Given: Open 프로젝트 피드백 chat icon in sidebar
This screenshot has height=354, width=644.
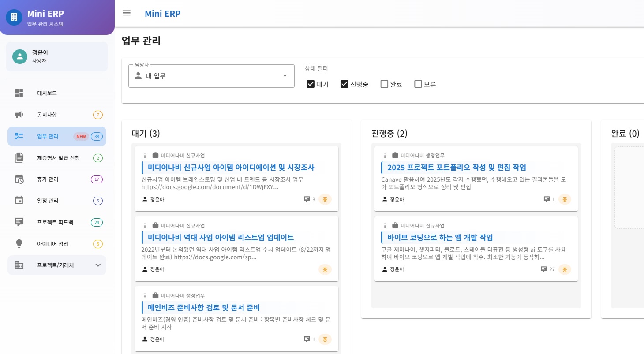Looking at the screenshot, I should [x=19, y=222].
